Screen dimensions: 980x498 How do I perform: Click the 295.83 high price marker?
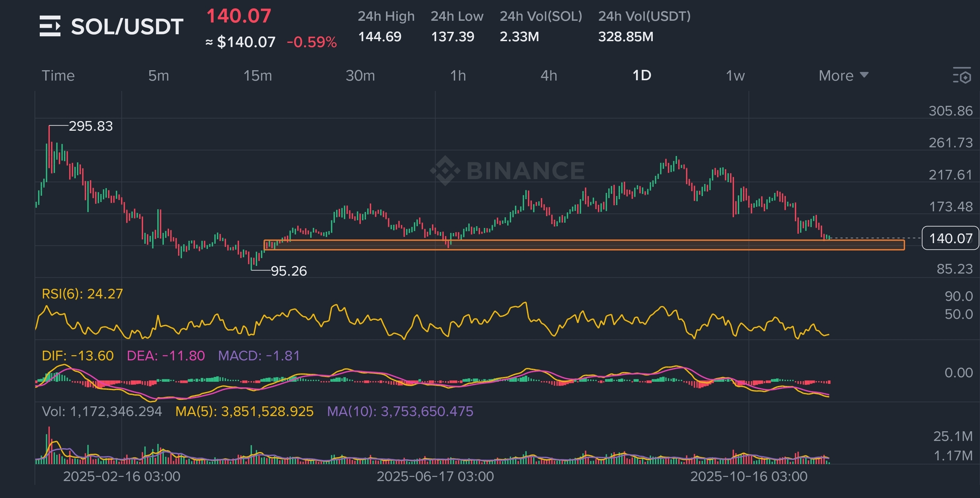[x=91, y=126]
